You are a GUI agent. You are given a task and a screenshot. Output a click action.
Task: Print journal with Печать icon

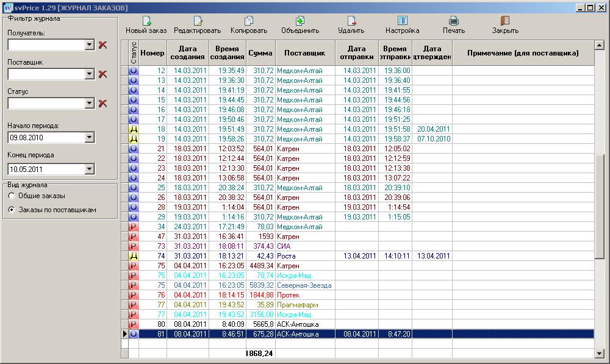[453, 21]
